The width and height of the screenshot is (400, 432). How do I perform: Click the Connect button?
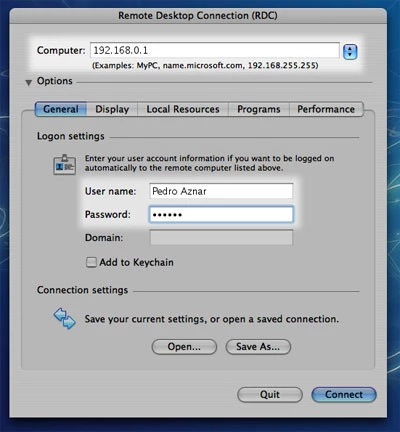[344, 395]
